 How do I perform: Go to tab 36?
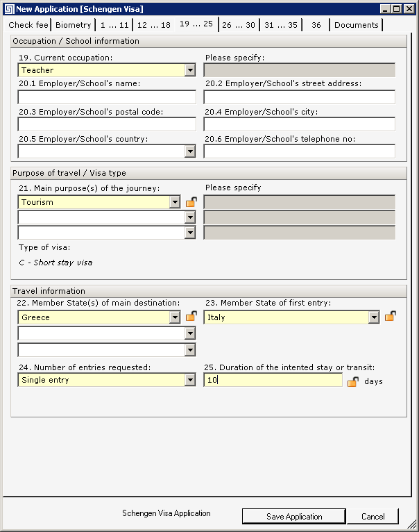[316, 25]
